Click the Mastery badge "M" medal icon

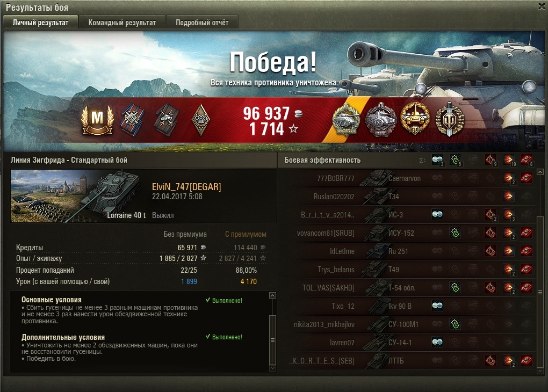(97, 120)
